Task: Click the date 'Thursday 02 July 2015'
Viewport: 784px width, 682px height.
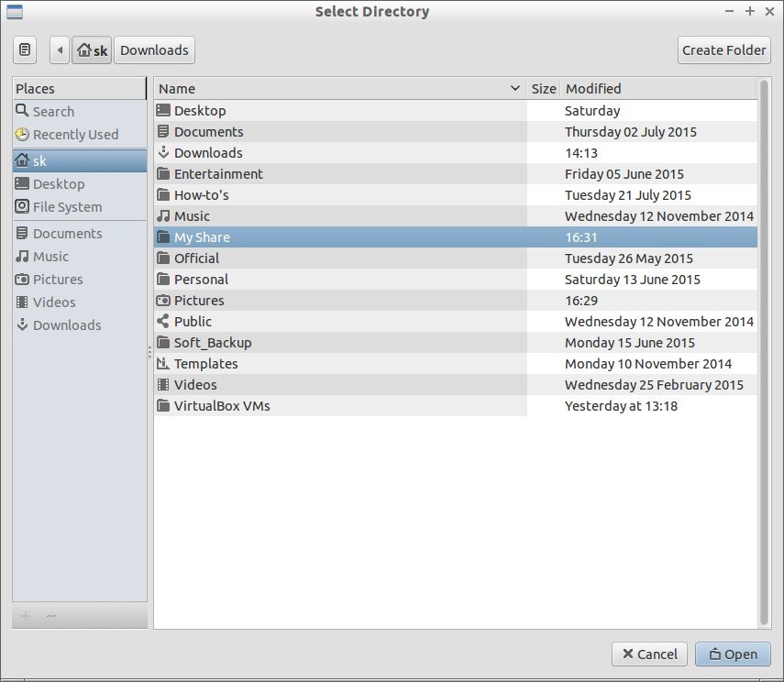Action: pos(631,132)
